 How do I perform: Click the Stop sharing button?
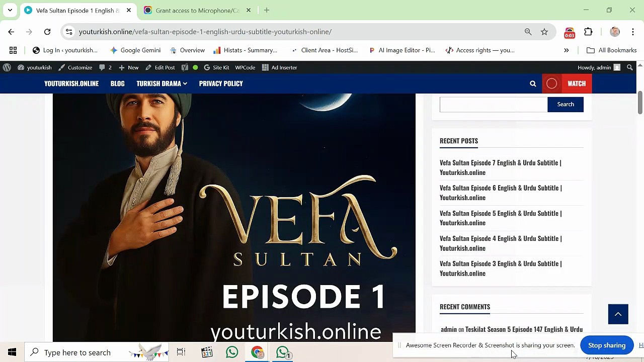(x=607, y=345)
